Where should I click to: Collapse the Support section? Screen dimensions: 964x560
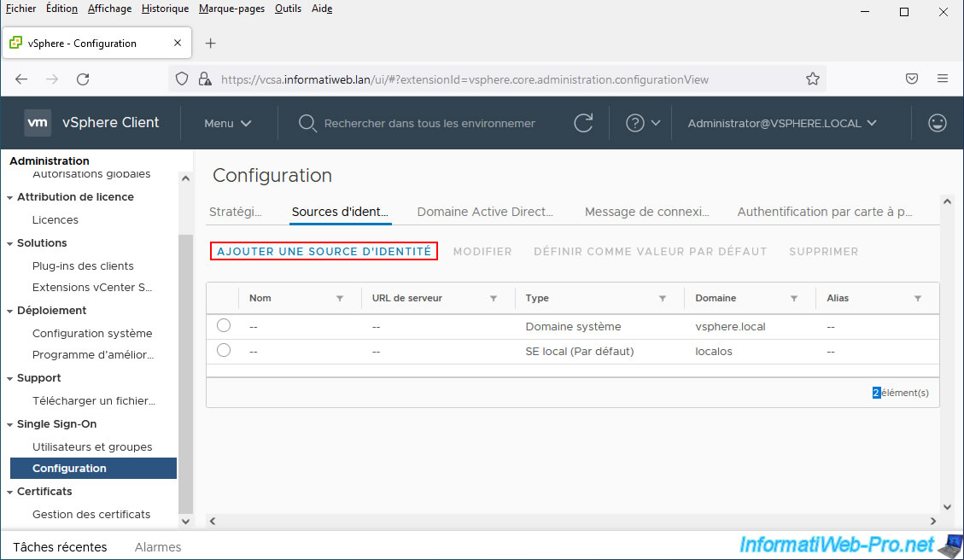coord(10,379)
